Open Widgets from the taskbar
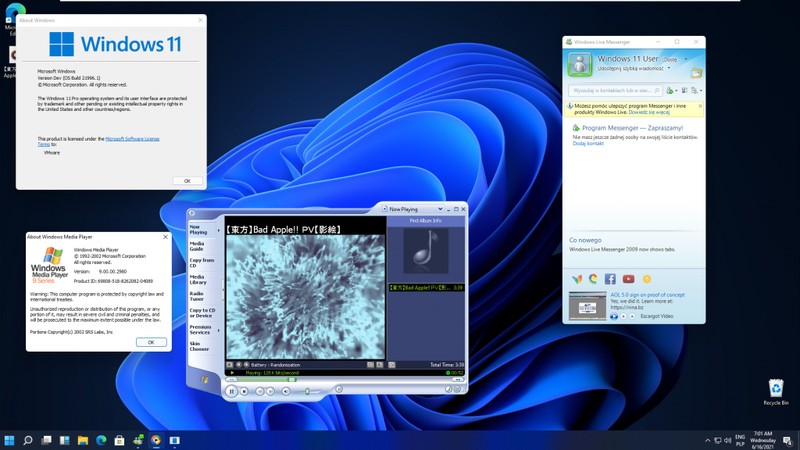The width and height of the screenshot is (800, 450). (x=64, y=440)
